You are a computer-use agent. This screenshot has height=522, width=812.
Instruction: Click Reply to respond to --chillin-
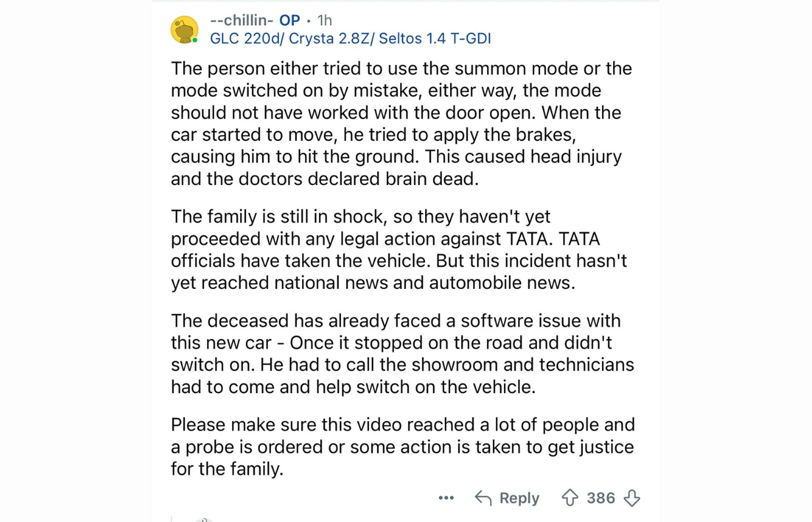pyautogui.click(x=518, y=498)
